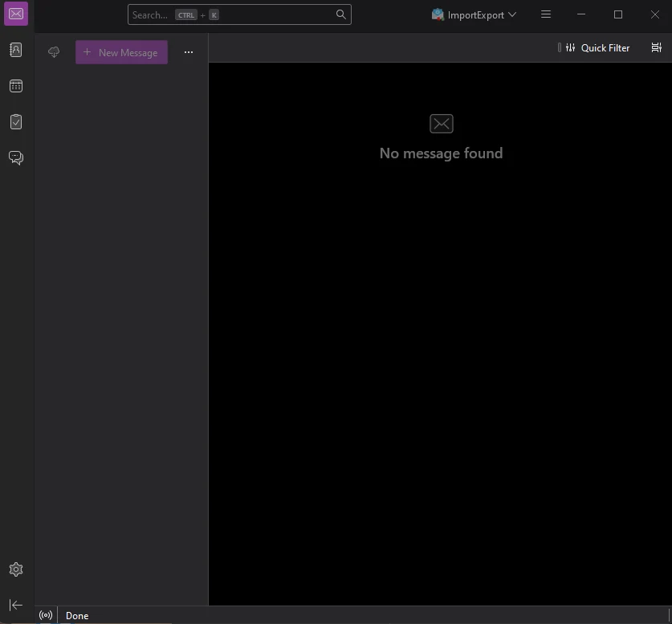Click the ImportExport profile avatar icon
Viewport: 672px width, 624px height.
437,14
